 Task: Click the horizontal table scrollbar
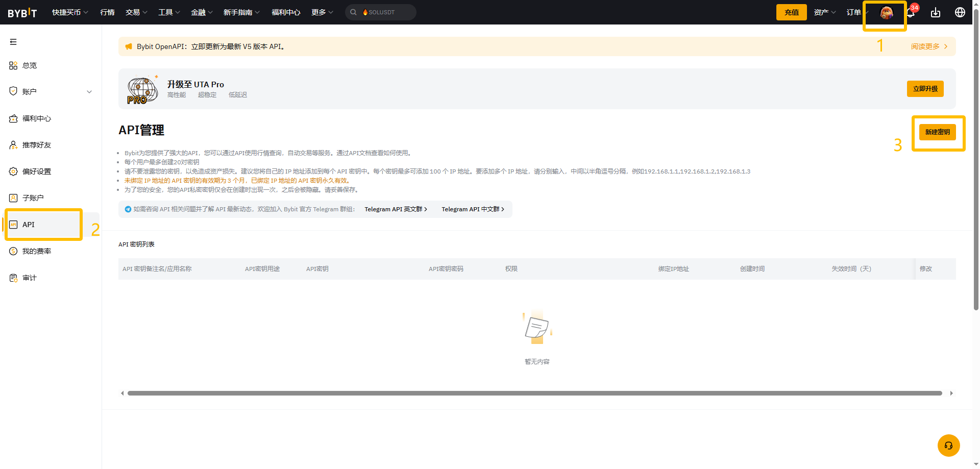tap(534, 393)
